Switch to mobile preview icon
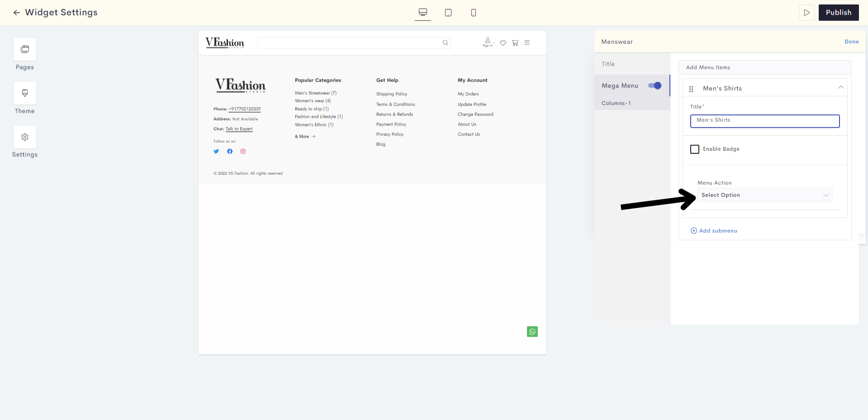868x420 pixels. coord(474,13)
